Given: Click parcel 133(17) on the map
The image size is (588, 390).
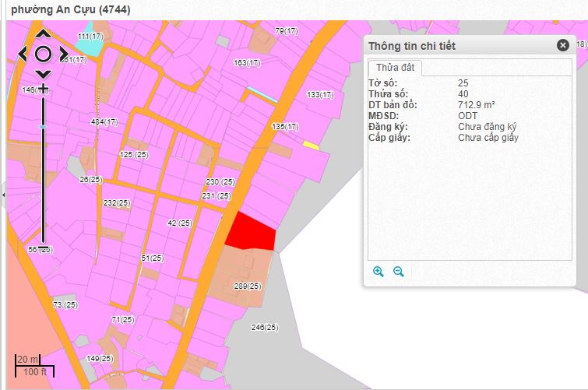Looking at the screenshot, I should click(x=320, y=95).
